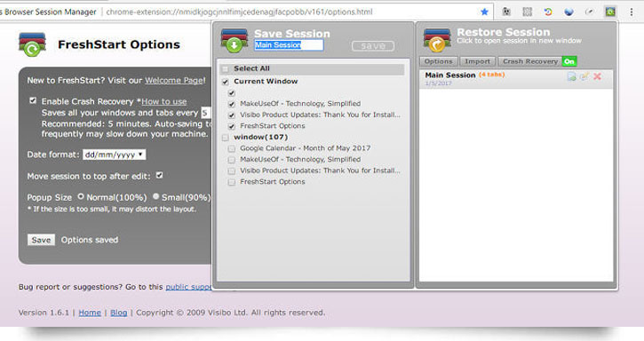Click the circular multicolor arrow extension icon
Image resolution: width=644 pixels, height=341 pixels.
tap(548, 12)
